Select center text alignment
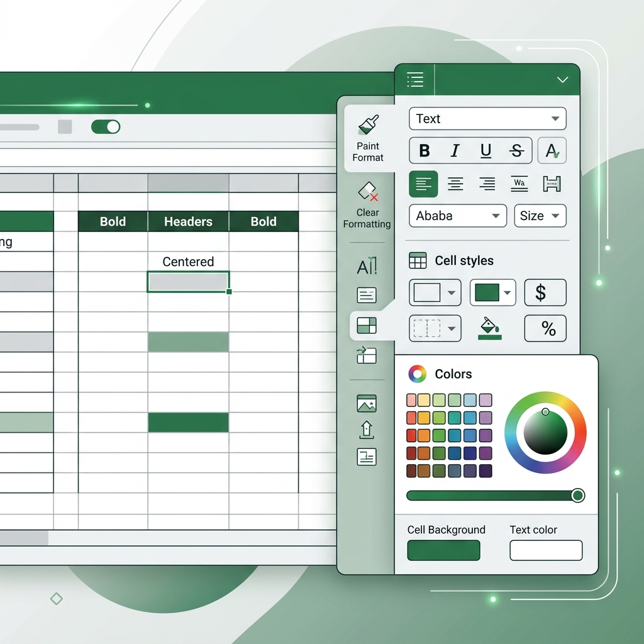644x644 pixels. point(455,184)
